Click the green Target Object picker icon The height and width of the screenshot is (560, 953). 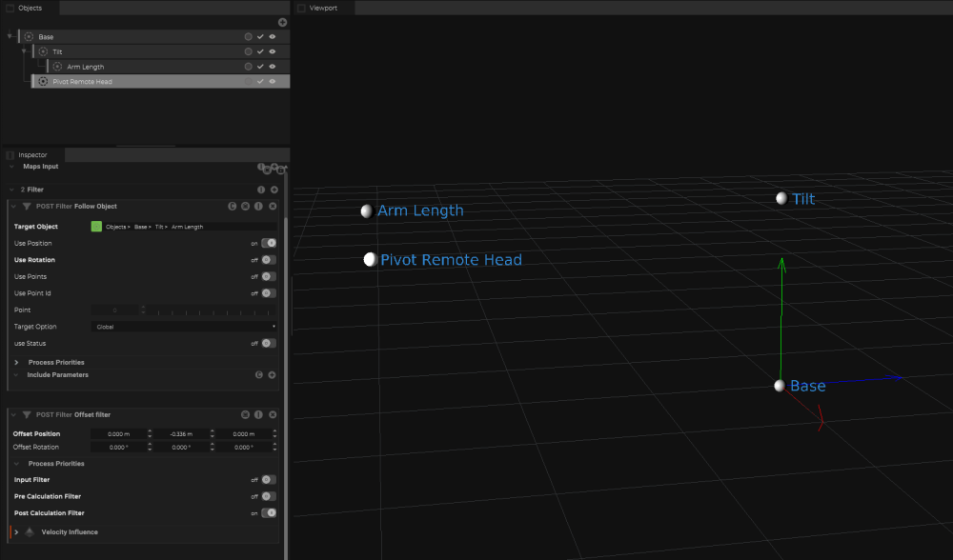pos(96,227)
